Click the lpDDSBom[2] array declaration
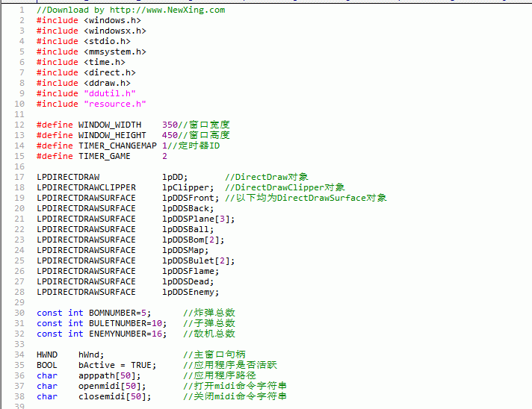The height and width of the screenshot is (409, 532). [193, 240]
